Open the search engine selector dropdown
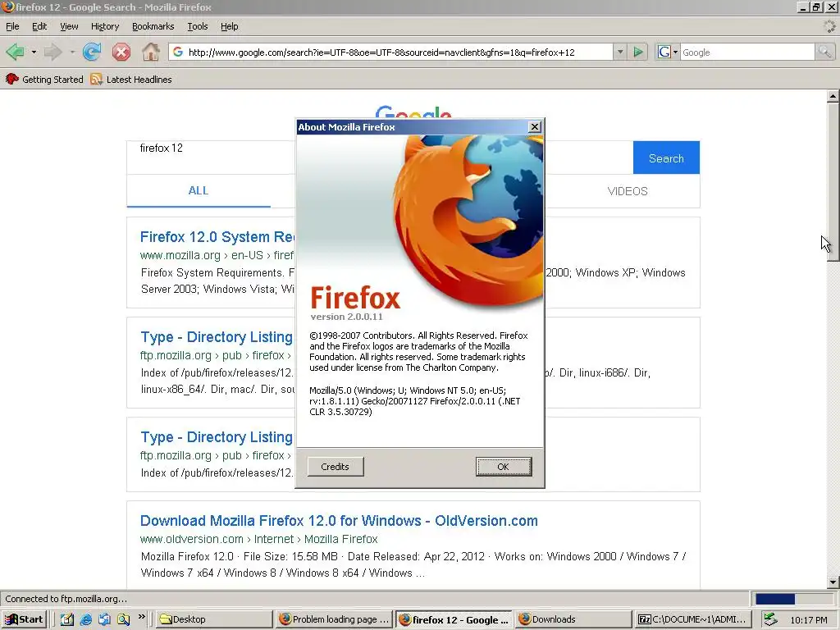Image resolution: width=840 pixels, height=630 pixels. point(668,52)
